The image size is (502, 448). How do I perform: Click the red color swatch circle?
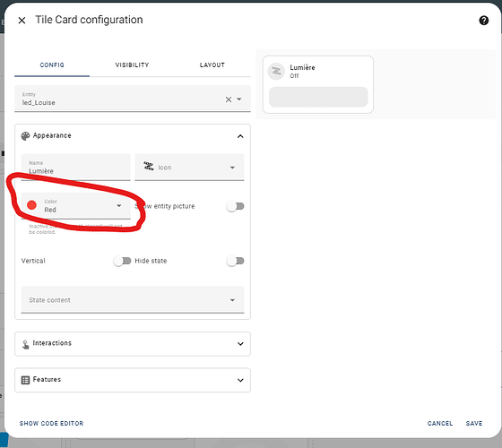(31, 205)
